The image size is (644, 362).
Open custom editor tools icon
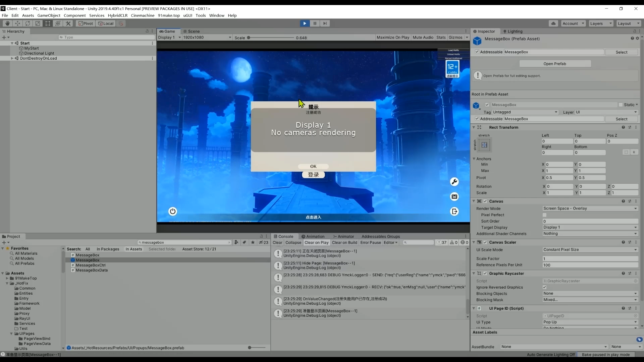68,23
